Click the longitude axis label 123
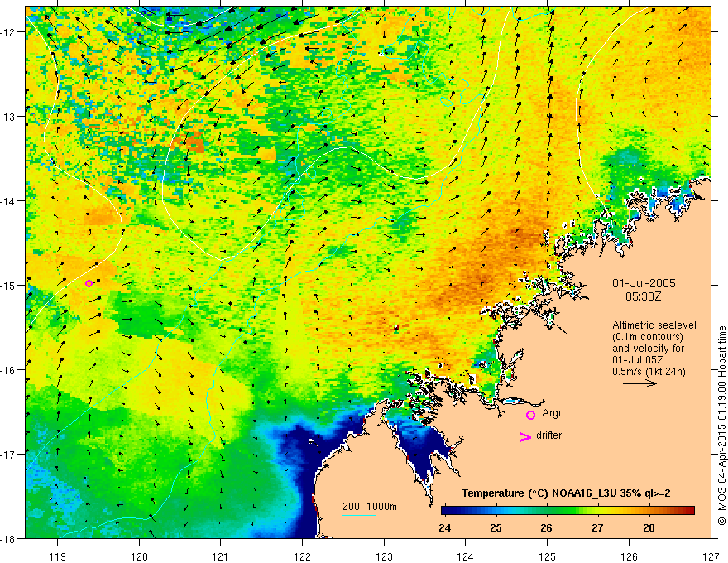728x563 pixels. click(x=384, y=556)
